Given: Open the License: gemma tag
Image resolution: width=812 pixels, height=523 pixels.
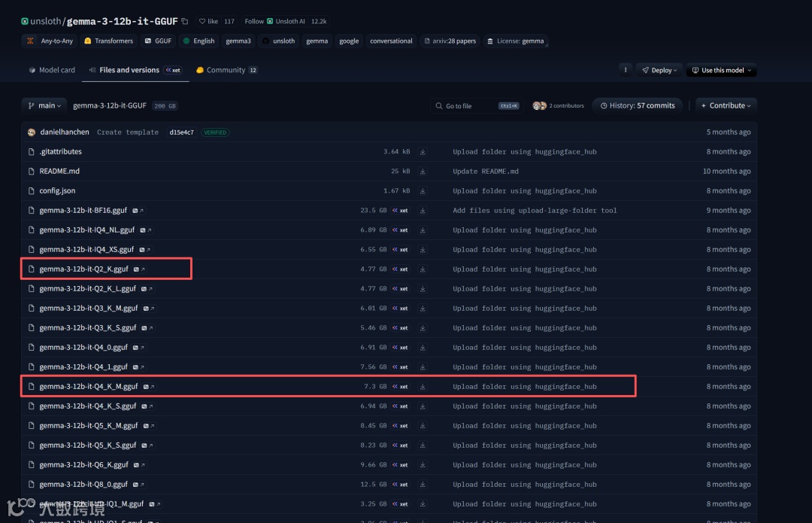Looking at the screenshot, I should (515, 41).
